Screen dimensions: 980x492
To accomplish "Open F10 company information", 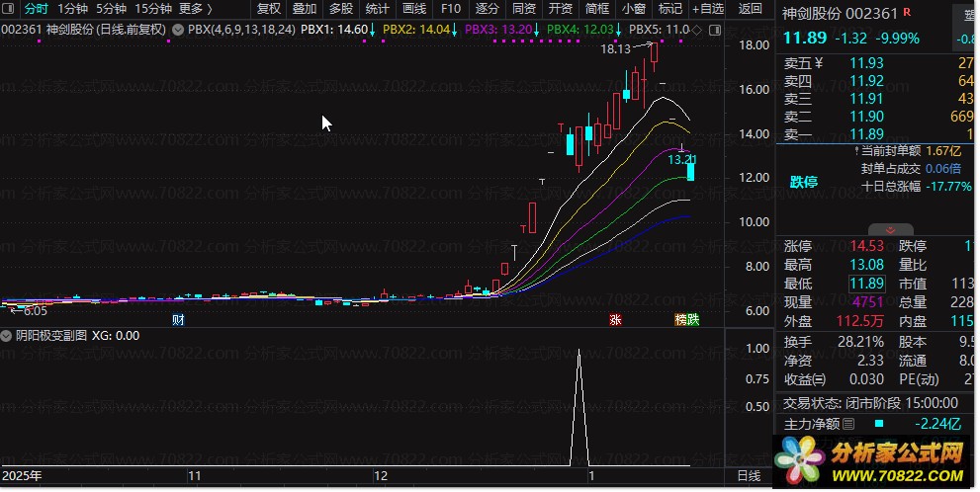I will pyautogui.click(x=451, y=9).
